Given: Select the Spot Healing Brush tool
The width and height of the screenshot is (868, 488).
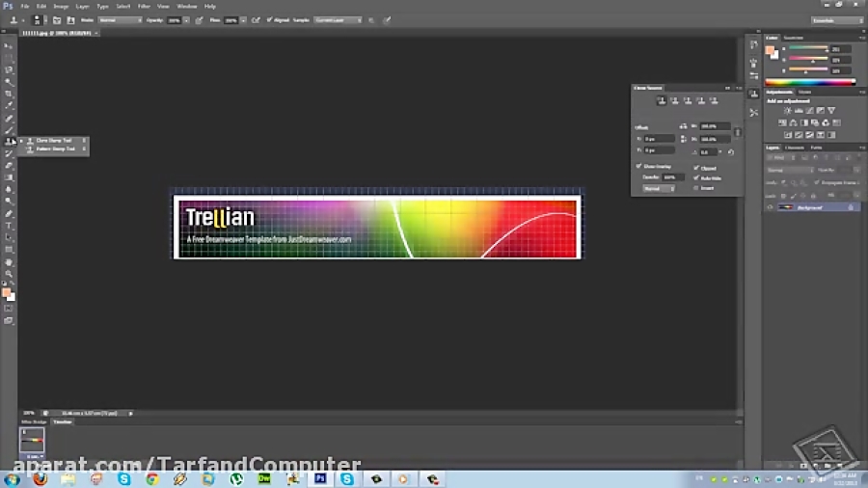Looking at the screenshot, I should [9, 119].
